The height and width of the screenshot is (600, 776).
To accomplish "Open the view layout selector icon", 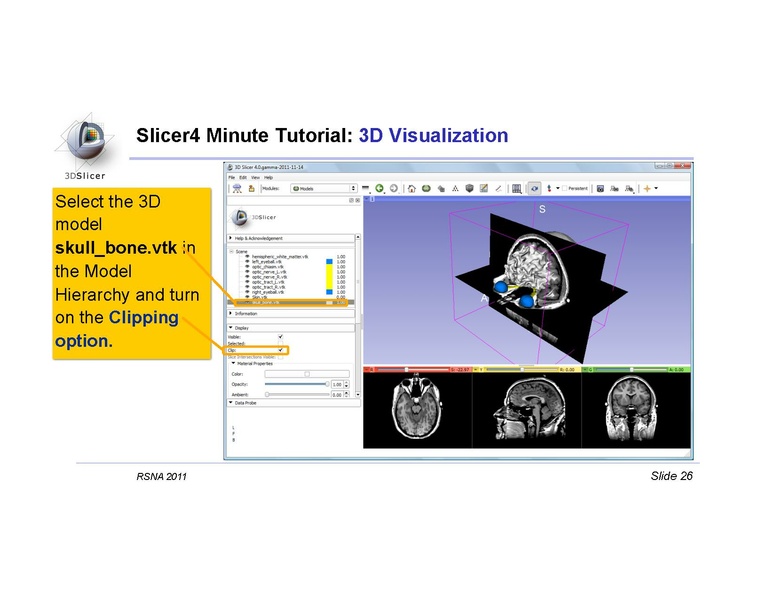I will pos(517,189).
